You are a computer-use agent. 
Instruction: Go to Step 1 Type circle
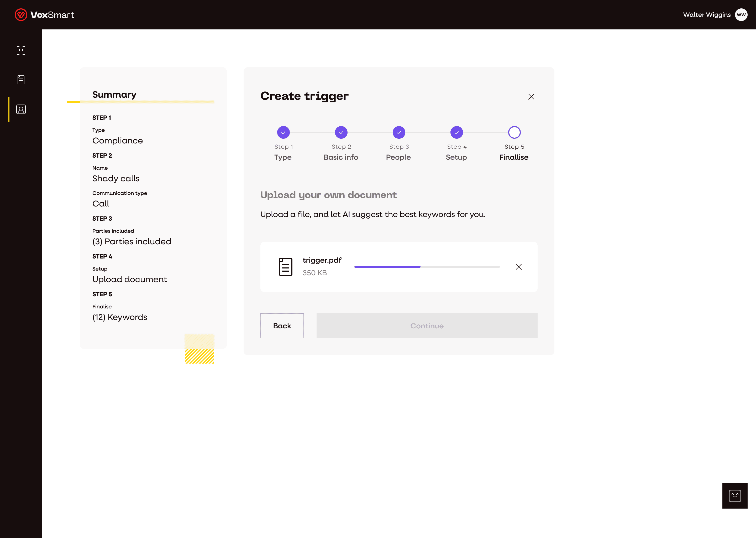click(x=283, y=132)
